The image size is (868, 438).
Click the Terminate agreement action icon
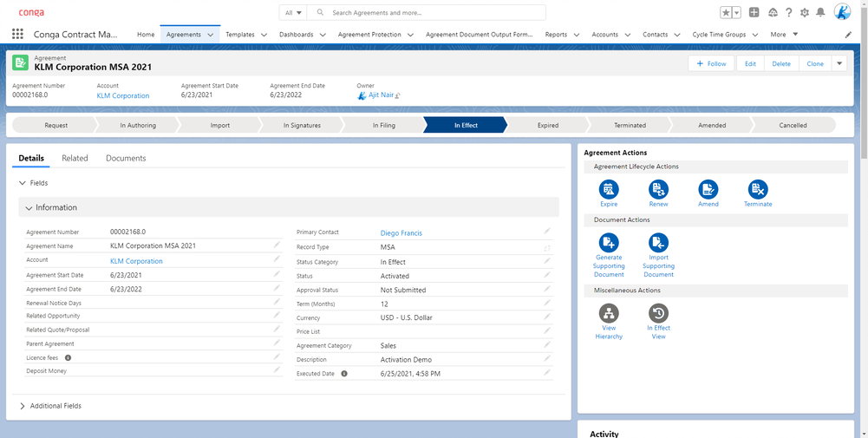coord(758,189)
